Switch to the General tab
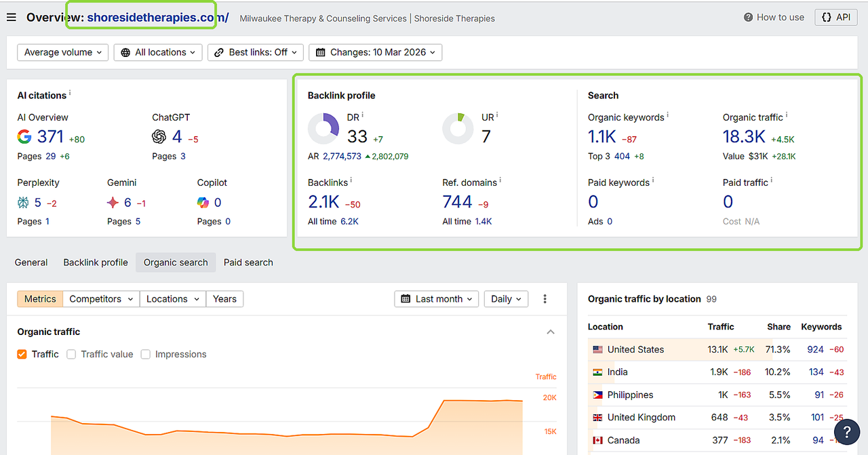The height and width of the screenshot is (455, 868). pos(31,262)
